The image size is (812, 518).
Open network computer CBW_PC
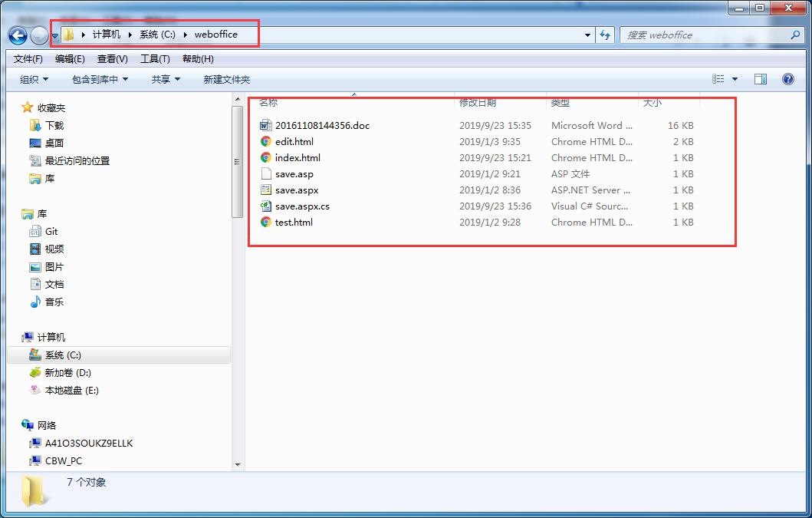pyautogui.click(x=64, y=461)
